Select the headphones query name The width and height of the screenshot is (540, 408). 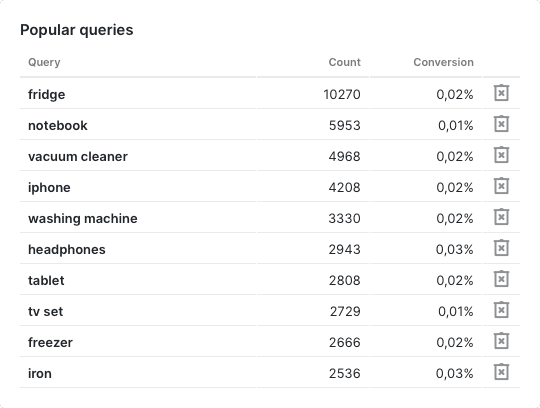click(x=67, y=249)
